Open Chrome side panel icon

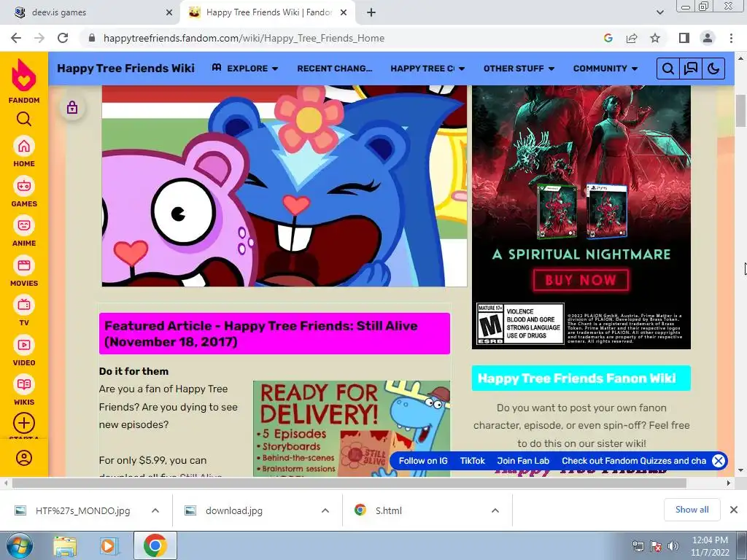pos(684,38)
